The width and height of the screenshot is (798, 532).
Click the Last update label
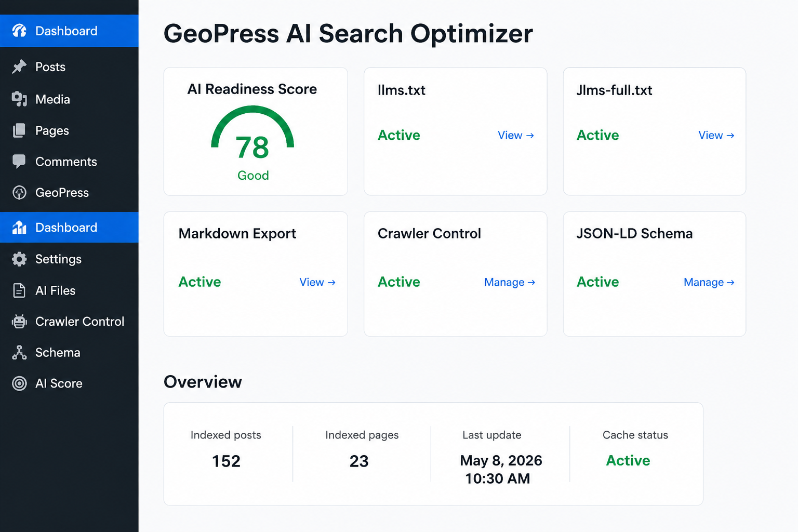pyautogui.click(x=492, y=435)
